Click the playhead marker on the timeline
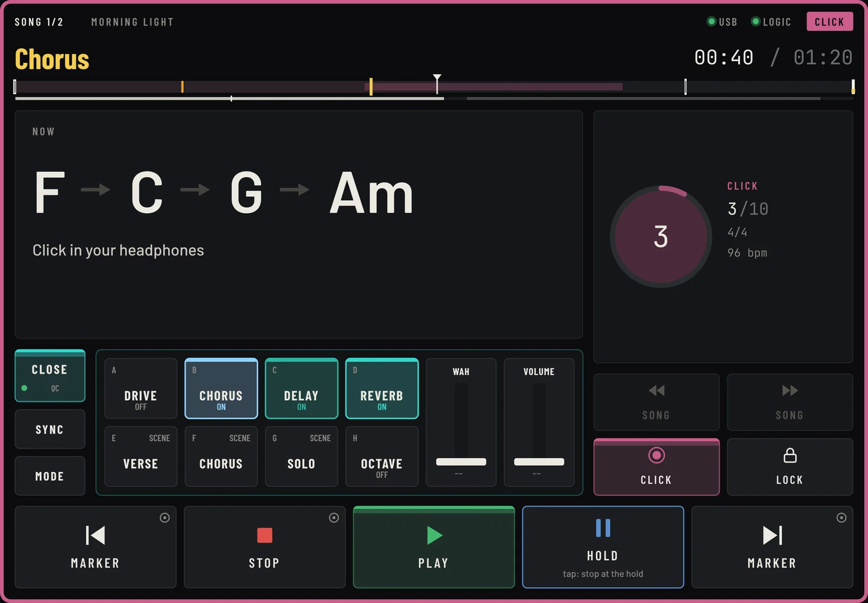868x603 pixels. pos(437,84)
